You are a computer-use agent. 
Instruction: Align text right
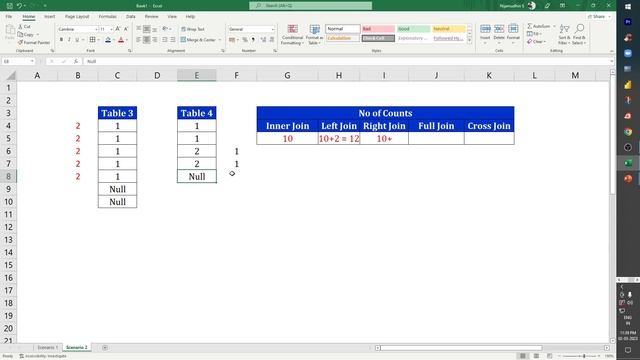154,40
